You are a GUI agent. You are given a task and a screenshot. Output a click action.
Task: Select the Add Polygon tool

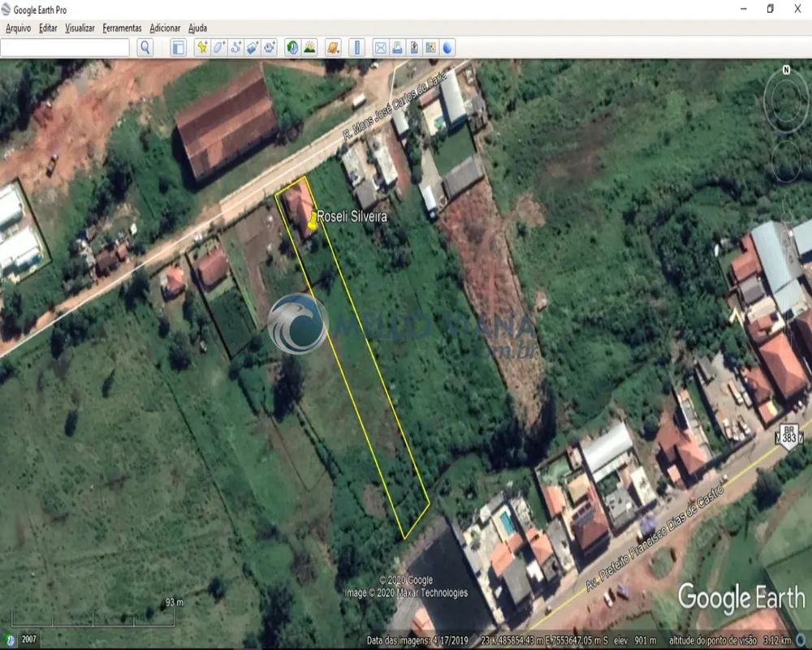(218, 48)
